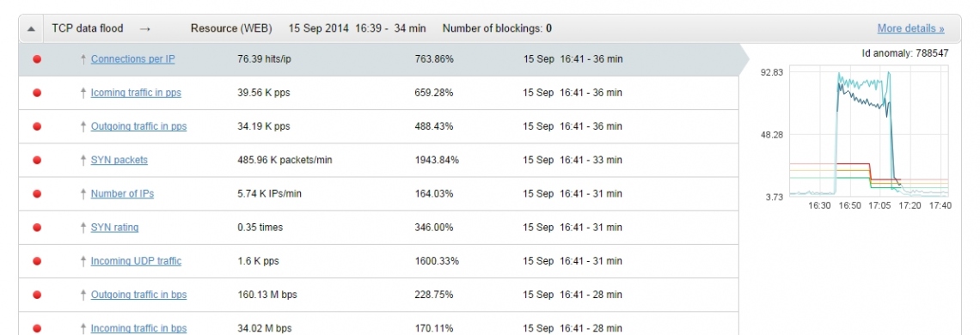Image resolution: width=980 pixels, height=335 pixels.
Task: Open the Number of IPs metric
Action: coord(122,194)
